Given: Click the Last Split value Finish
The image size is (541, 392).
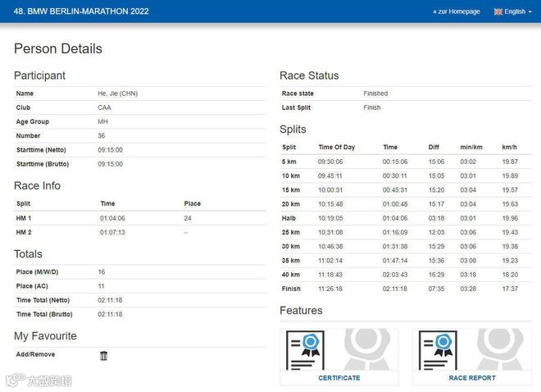Looking at the screenshot, I should pos(371,107).
